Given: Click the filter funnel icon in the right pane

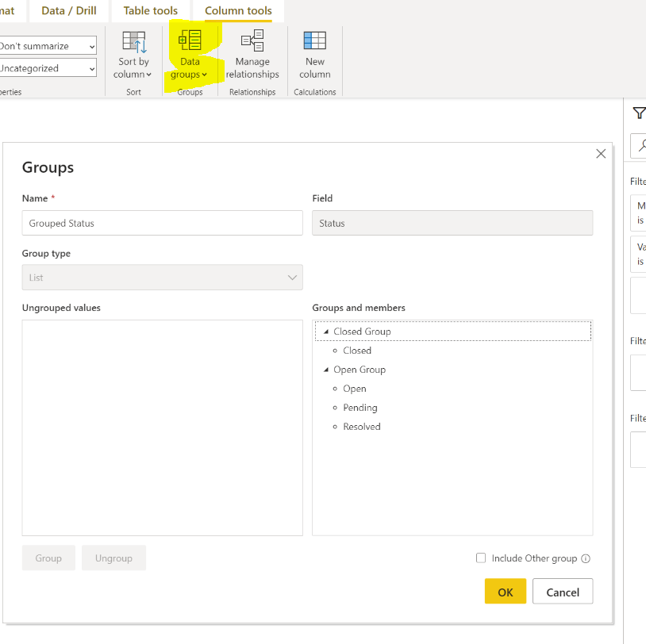Looking at the screenshot, I should (639, 113).
